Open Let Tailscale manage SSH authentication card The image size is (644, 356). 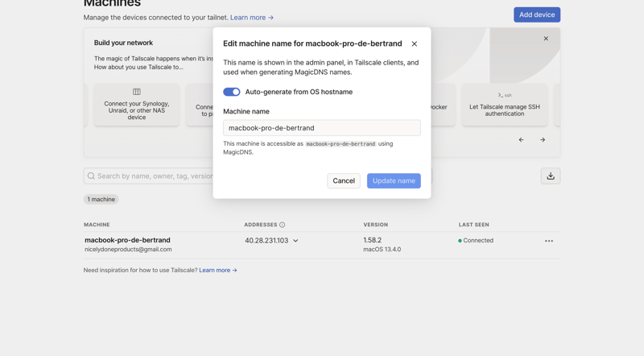505,105
